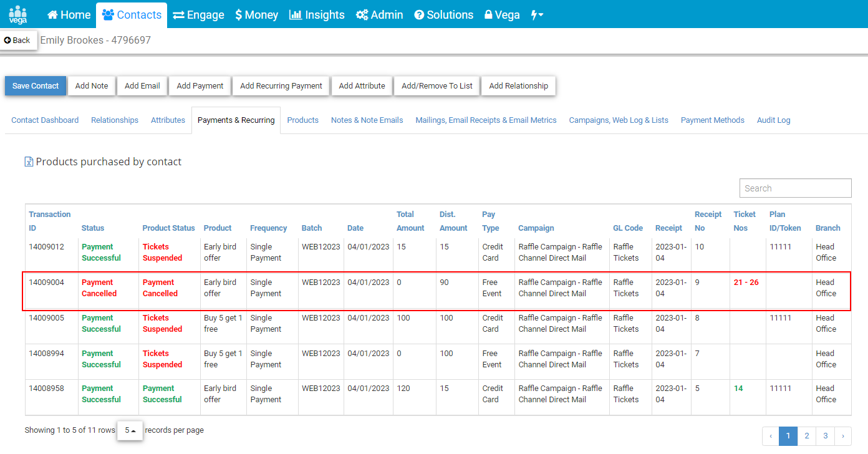Open the Money menu with dollar icon
Screen dimensions: 868x454
(x=256, y=14)
